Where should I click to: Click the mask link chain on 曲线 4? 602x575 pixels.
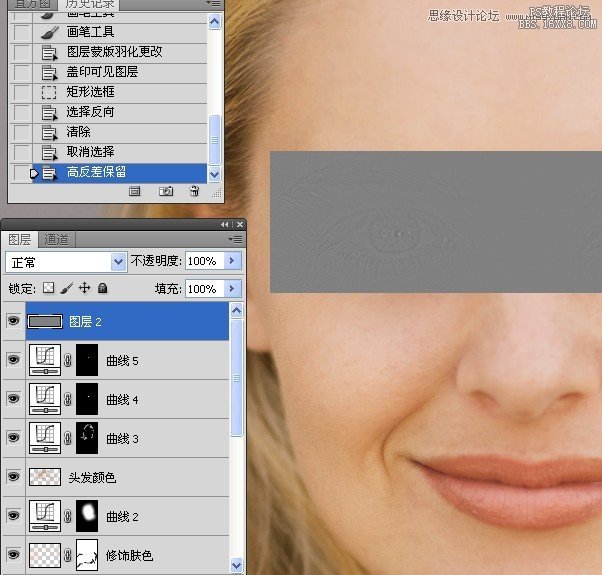coord(68,399)
